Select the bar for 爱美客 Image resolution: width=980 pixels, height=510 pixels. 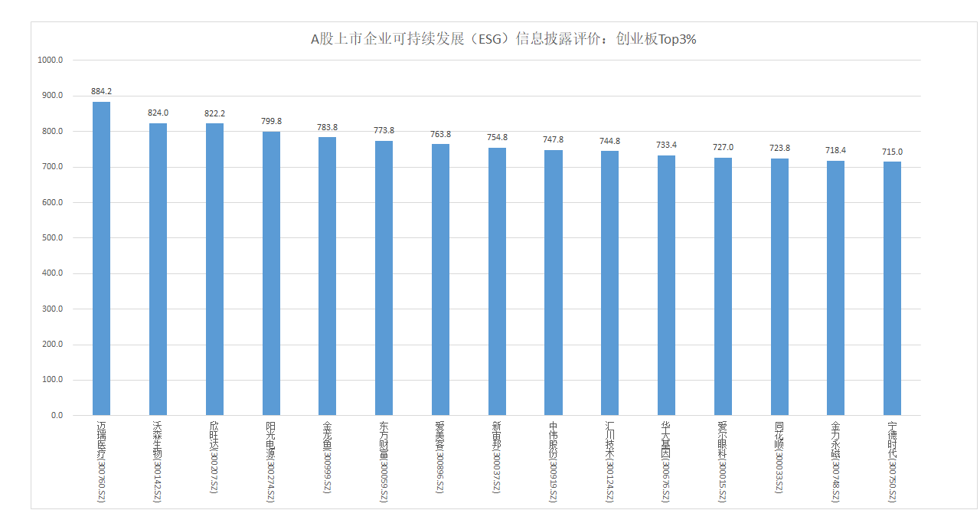tap(441, 280)
